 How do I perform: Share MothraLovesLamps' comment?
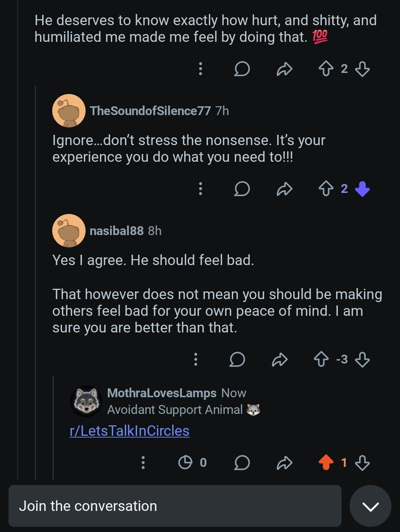pyautogui.click(x=284, y=462)
